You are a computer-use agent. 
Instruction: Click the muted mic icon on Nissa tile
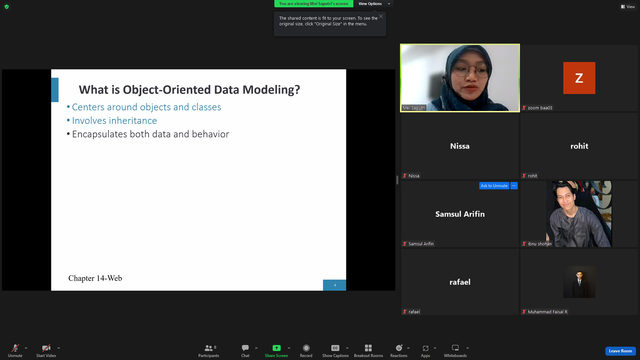[x=404, y=176]
